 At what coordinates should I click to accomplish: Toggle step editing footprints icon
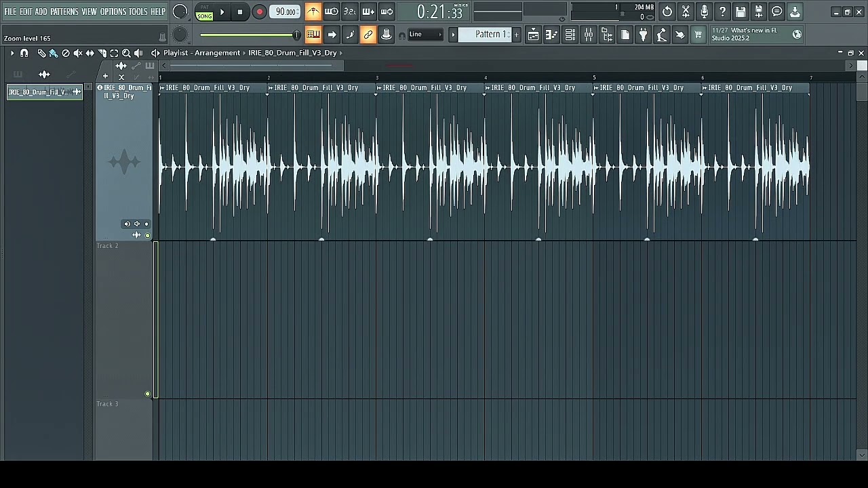pyautogui.click(x=350, y=35)
